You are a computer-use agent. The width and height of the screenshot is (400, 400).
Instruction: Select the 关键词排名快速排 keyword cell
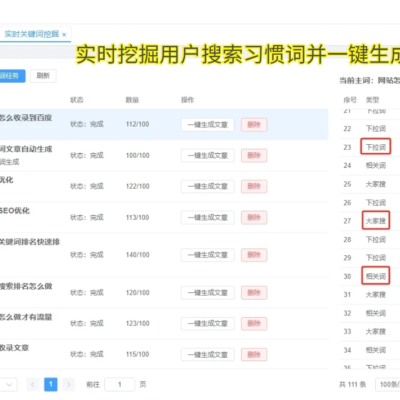coord(29,242)
